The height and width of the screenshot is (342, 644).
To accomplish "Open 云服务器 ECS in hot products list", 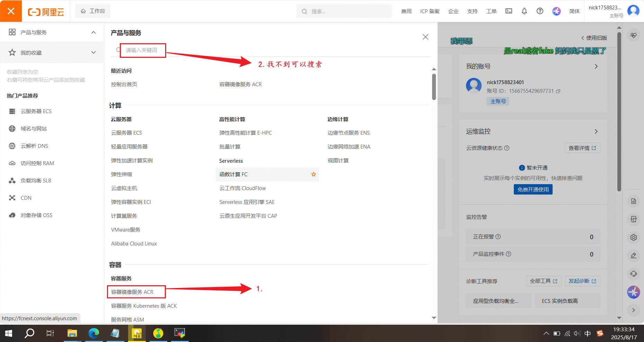I will [x=36, y=111].
